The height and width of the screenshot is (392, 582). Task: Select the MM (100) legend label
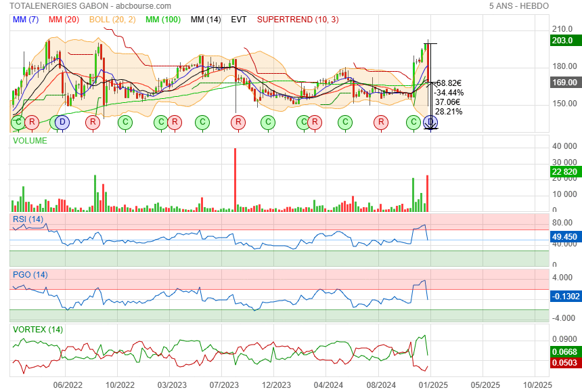[x=163, y=20]
